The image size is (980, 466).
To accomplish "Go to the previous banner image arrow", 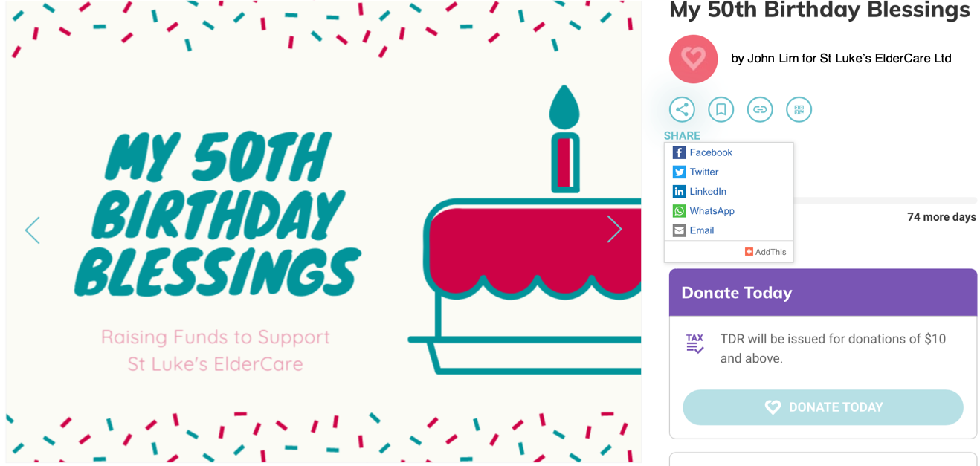I will [x=32, y=230].
